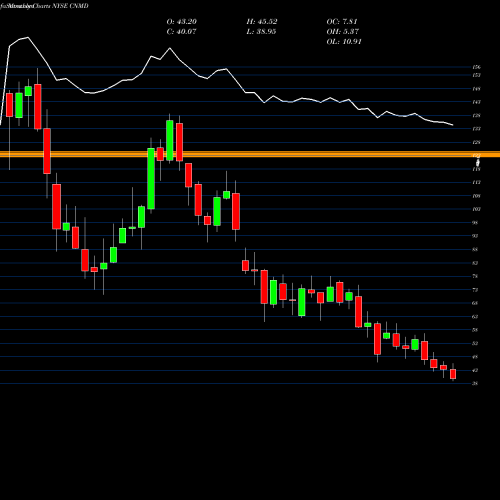The height and width of the screenshot is (500, 500).
Task: Click the last red candlestick on the right
Action: click(x=453, y=374)
